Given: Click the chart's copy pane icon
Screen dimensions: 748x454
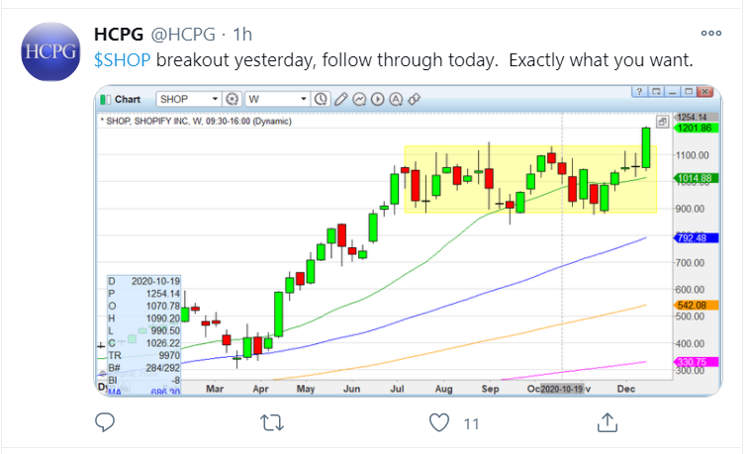Looking at the screenshot, I should click(662, 122).
